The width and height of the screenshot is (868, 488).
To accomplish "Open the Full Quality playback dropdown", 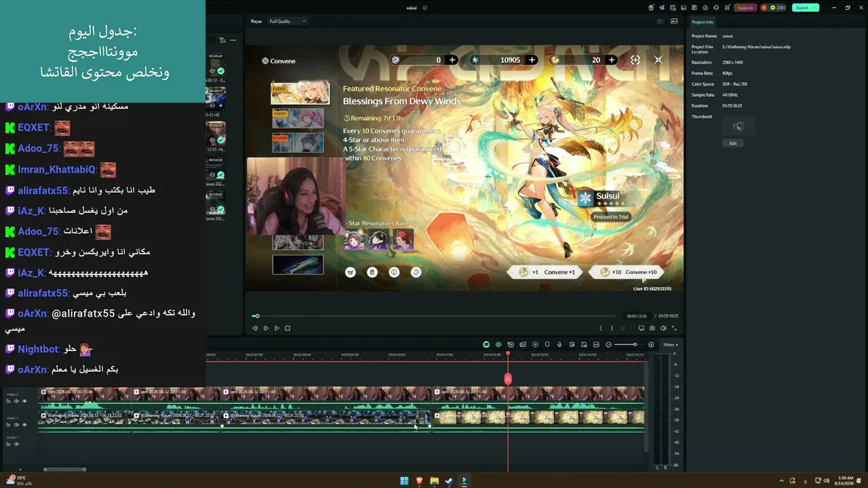I will [288, 22].
